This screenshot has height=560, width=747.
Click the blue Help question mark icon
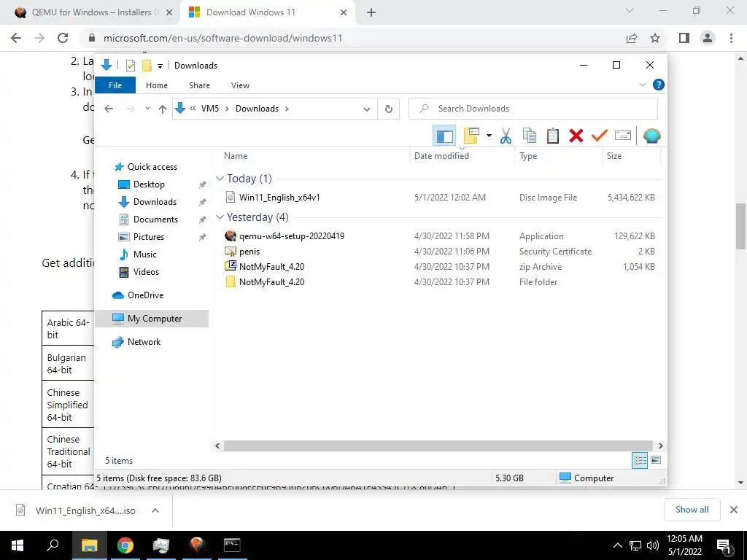click(x=659, y=85)
